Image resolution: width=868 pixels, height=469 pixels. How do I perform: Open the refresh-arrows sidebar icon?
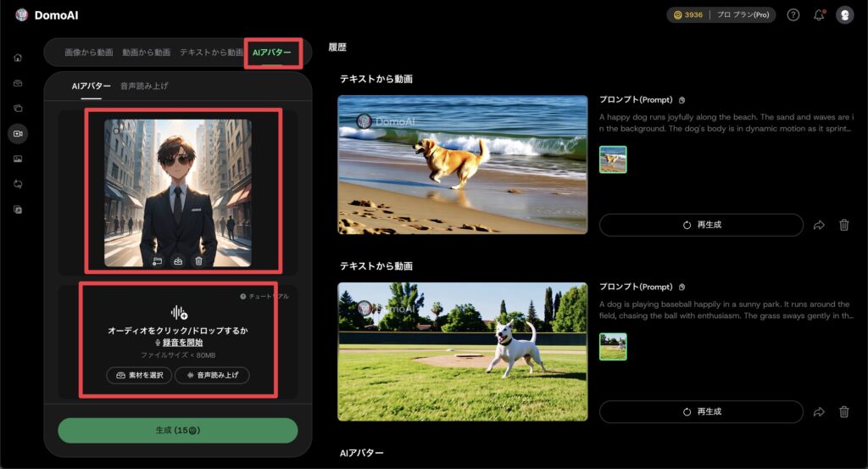coord(18,184)
